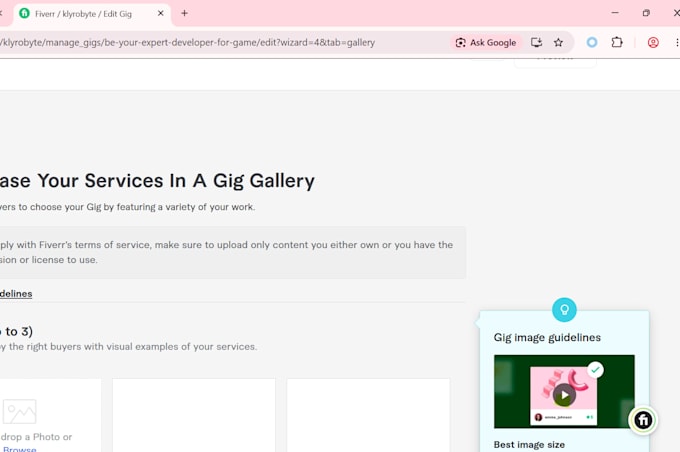Open the Chrome three-dot menu
This screenshot has width=680, height=452.
tap(677, 42)
